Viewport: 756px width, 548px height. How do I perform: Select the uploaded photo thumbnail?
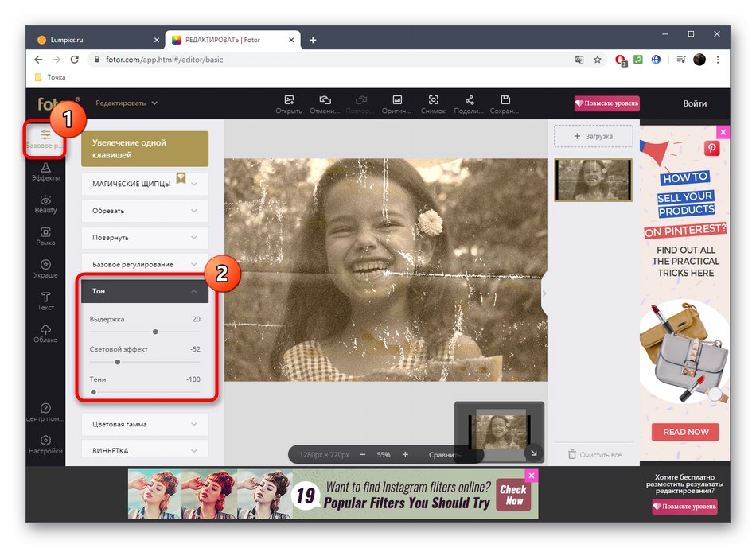593,180
